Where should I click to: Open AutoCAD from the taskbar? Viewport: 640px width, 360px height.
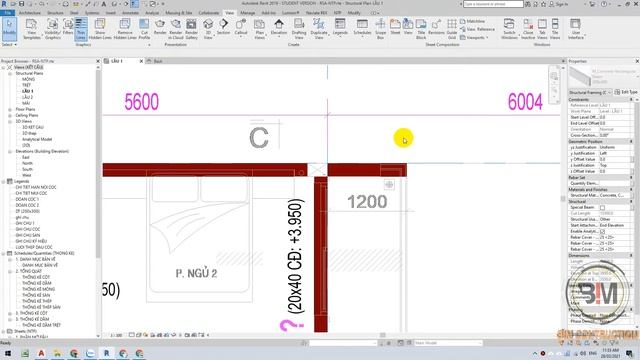click(x=41, y=353)
